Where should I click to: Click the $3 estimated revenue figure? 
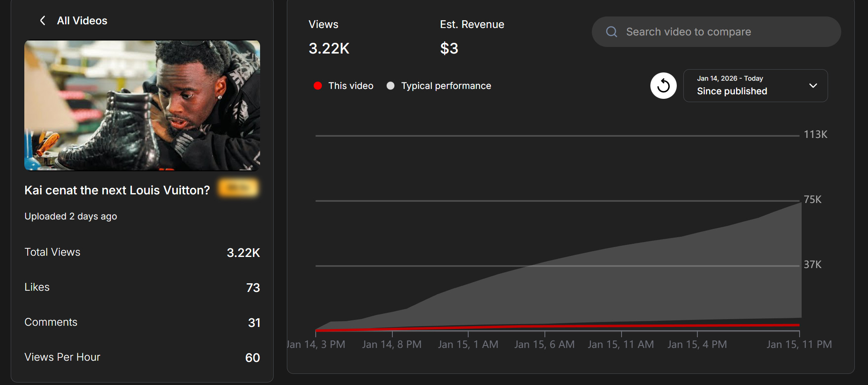coord(449,49)
